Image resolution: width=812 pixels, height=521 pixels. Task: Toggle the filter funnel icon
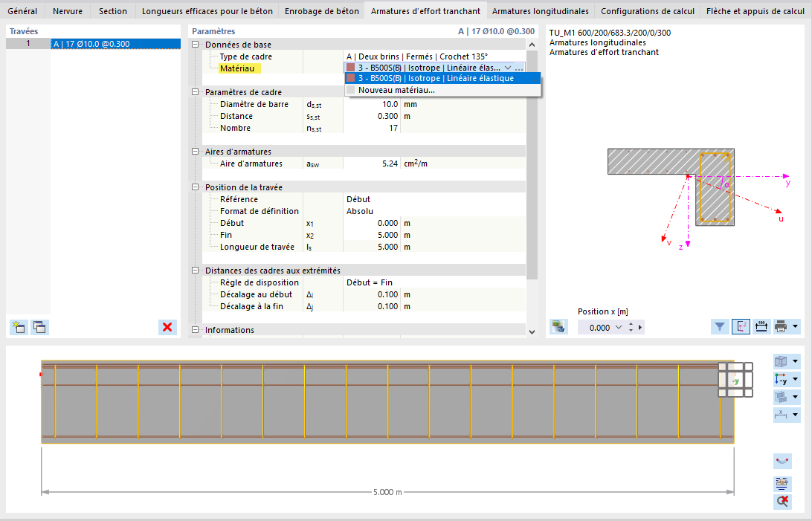point(720,326)
